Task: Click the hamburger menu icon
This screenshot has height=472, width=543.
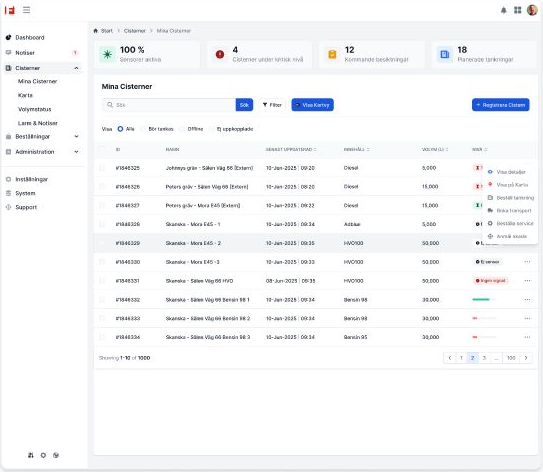Action: (26, 10)
